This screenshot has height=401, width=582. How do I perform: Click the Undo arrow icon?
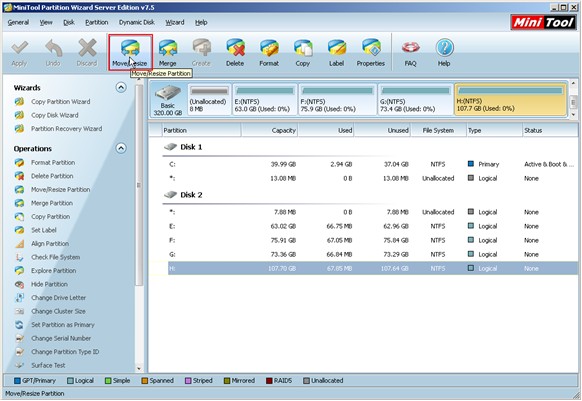[x=53, y=52]
